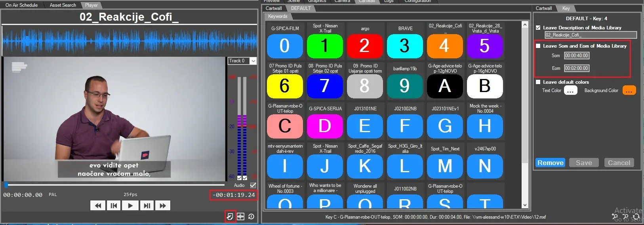Open the Text Color picker swatch
Screen dimensions: 644x225
[570, 90]
